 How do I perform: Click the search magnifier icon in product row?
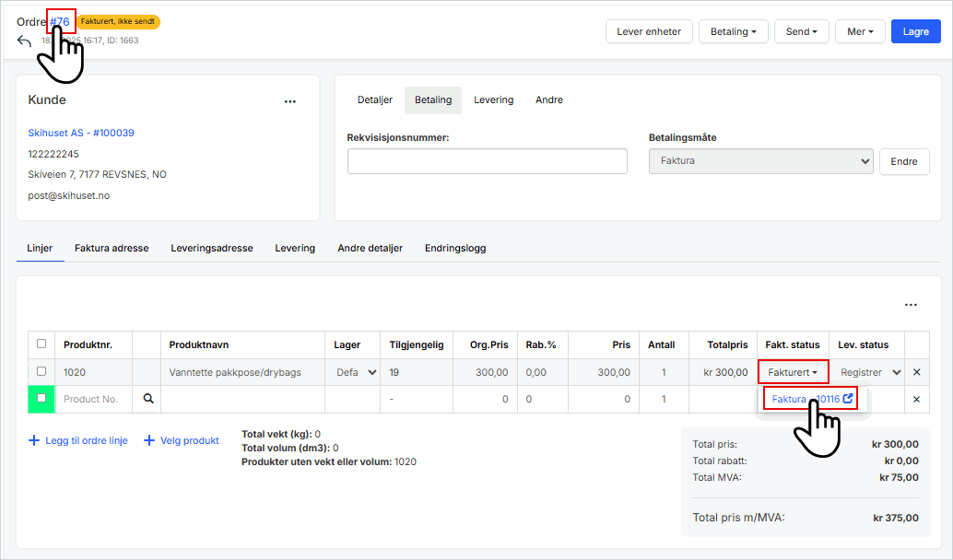point(147,399)
